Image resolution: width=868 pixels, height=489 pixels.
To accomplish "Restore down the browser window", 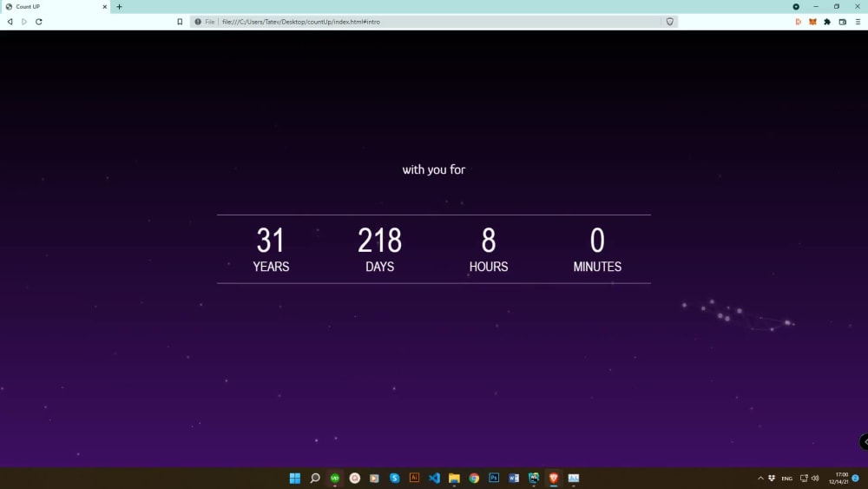I will (x=837, y=7).
